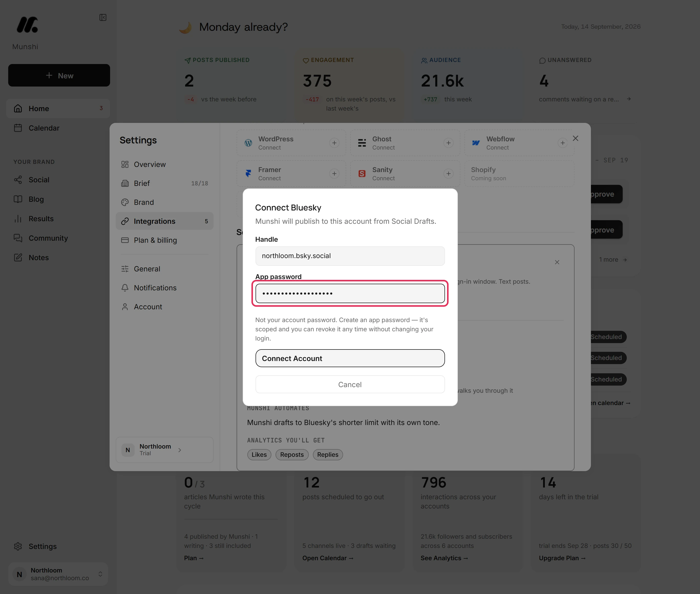Click the Sanity logo icon
The height and width of the screenshot is (594, 700).
pyautogui.click(x=362, y=174)
